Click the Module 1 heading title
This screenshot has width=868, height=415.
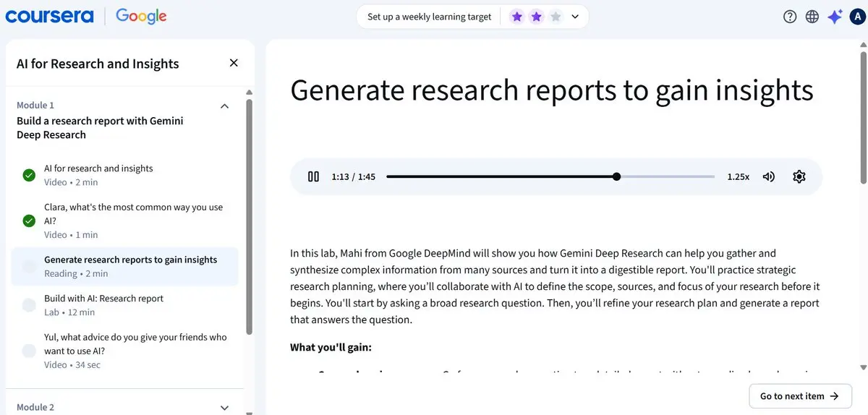coord(100,128)
